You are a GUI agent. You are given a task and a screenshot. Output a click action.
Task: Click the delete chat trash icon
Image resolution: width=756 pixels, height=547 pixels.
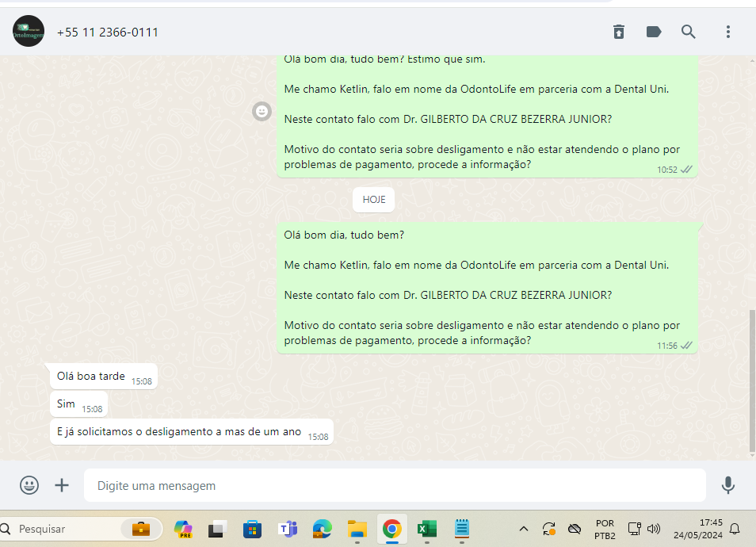coord(619,32)
